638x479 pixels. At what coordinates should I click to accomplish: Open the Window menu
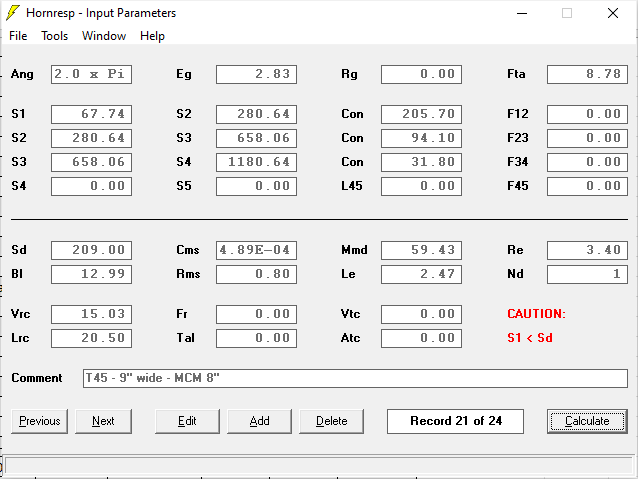(104, 36)
